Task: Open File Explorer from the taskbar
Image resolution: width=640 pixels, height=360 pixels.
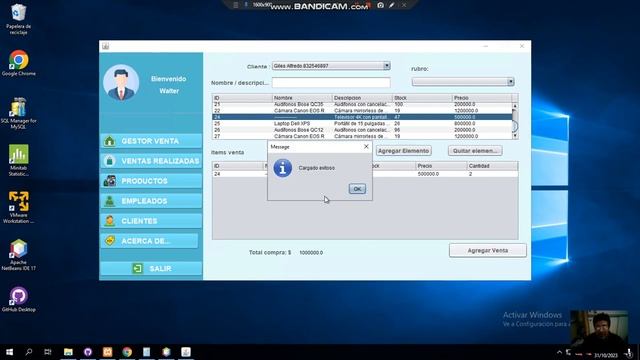Action: pyautogui.click(x=68, y=352)
